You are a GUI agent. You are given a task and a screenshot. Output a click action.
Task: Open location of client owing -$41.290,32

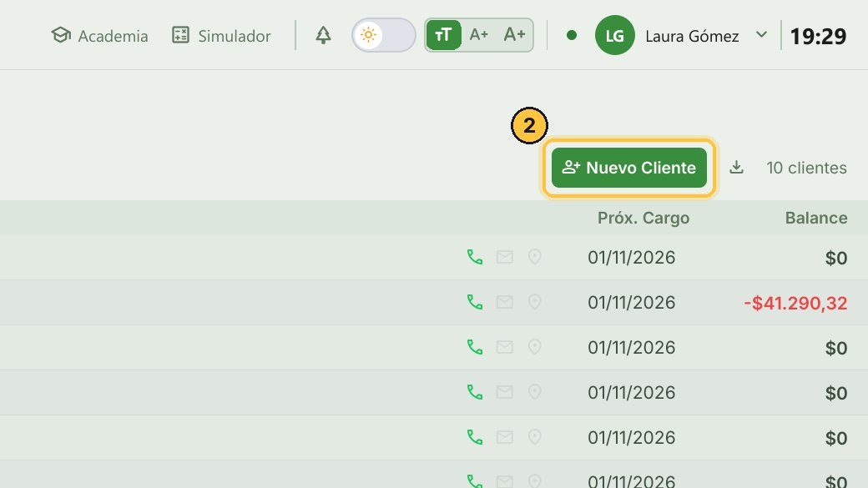click(534, 302)
